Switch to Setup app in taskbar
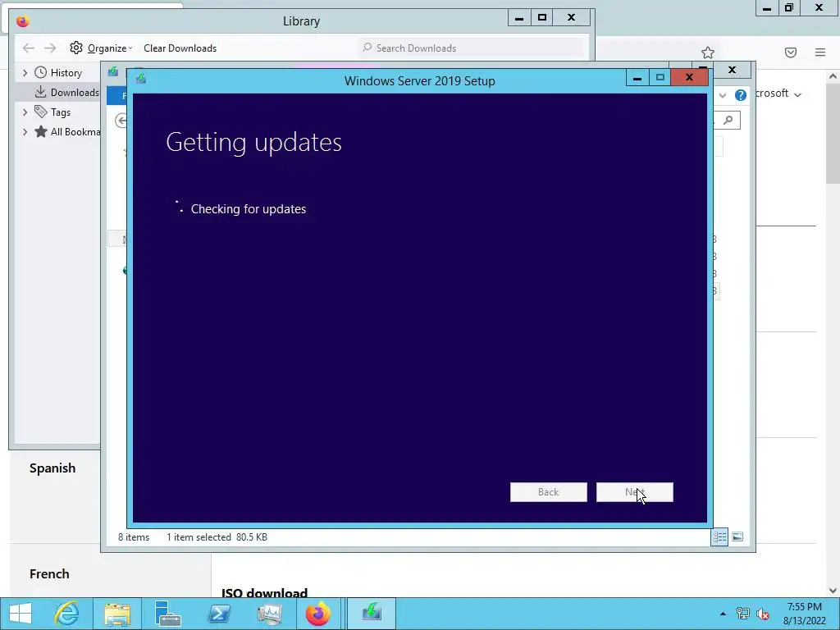840x630 pixels. (372, 614)
